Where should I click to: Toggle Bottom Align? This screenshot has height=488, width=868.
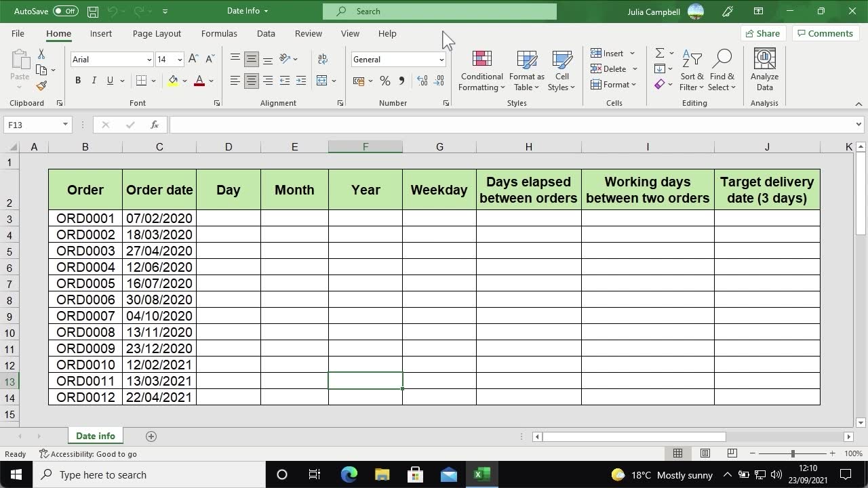click(x=268, y=59)
